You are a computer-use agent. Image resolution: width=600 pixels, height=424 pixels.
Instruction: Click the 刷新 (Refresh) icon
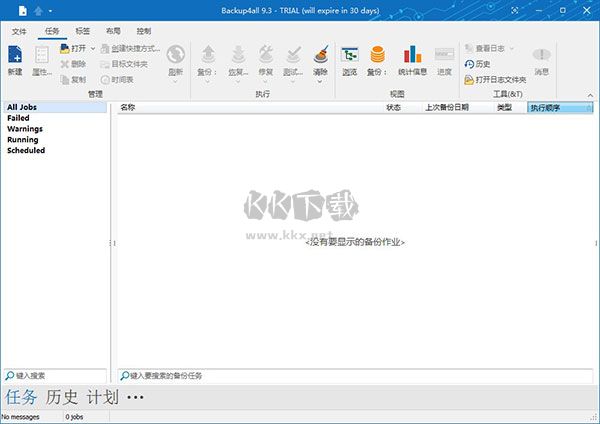coord(176,55)
